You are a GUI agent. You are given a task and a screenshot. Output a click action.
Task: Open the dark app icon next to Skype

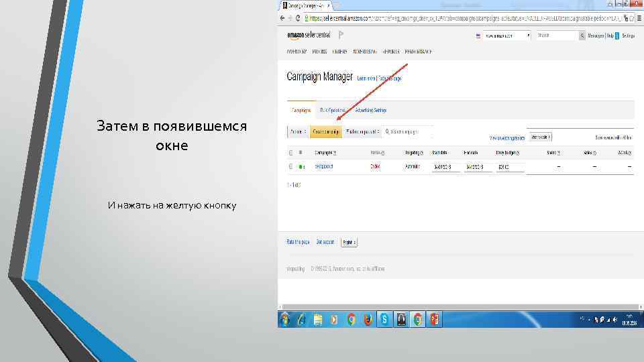(401, 319)
